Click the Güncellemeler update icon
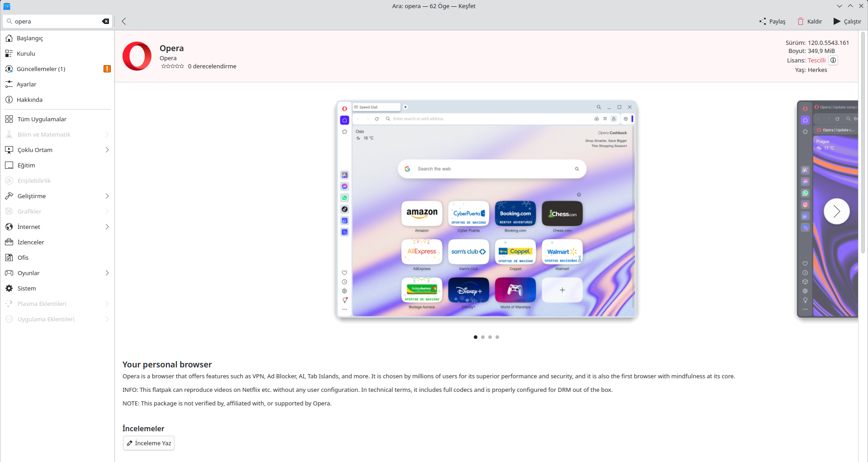The height and width of the screenshot is (462, 868). [9, 69]
